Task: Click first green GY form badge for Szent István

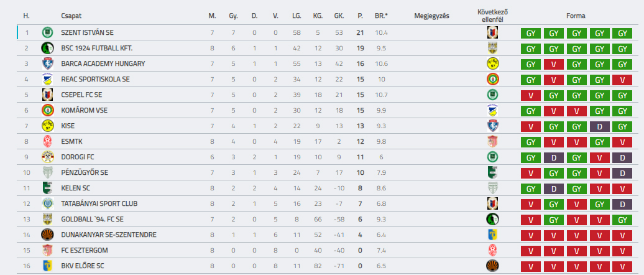Action: click(530, 32)
